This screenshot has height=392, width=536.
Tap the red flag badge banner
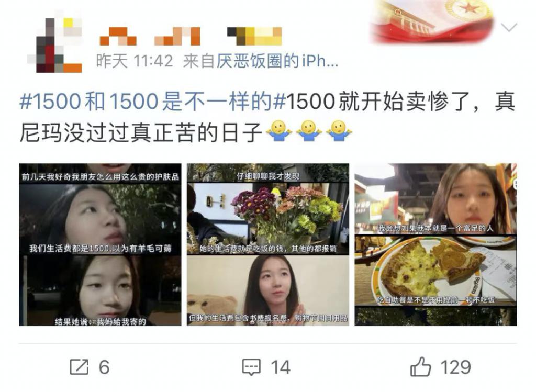[432, 21]
